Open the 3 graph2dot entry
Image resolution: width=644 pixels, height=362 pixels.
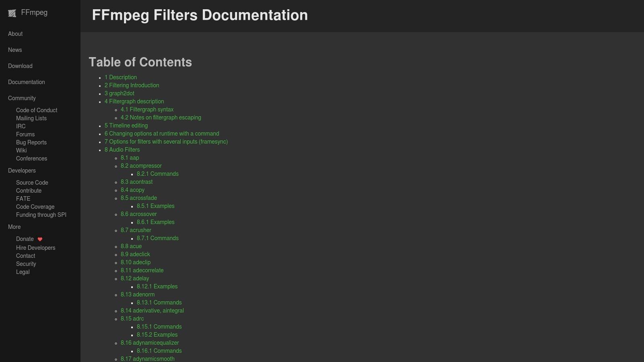click(120, 93)
